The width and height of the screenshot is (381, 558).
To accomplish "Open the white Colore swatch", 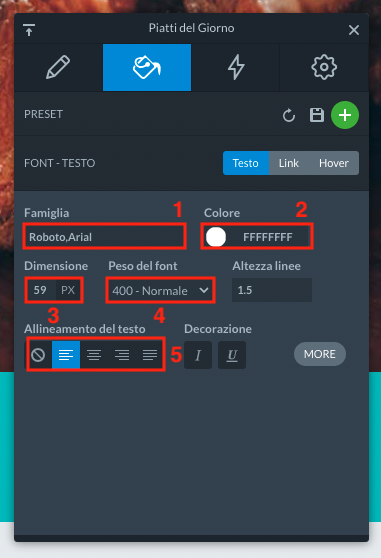I will pyautogui.click(x=216, y=237).
